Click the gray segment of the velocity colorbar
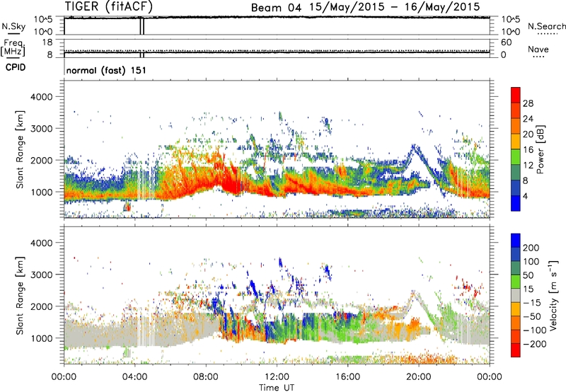The height and width of the screenshot is (392, 566). (516, 295)
